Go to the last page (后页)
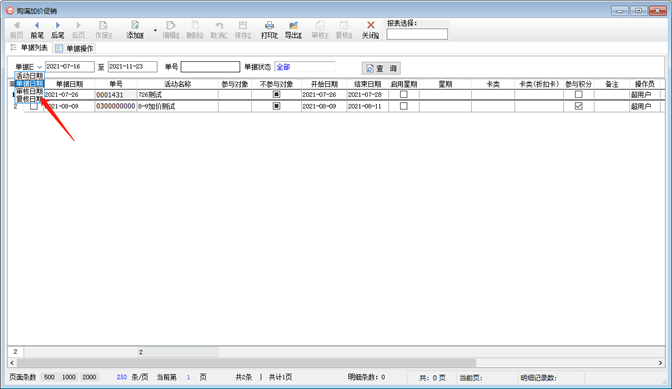Image resolution: width=672 pixels, height=389 pixels. (78, 30)
